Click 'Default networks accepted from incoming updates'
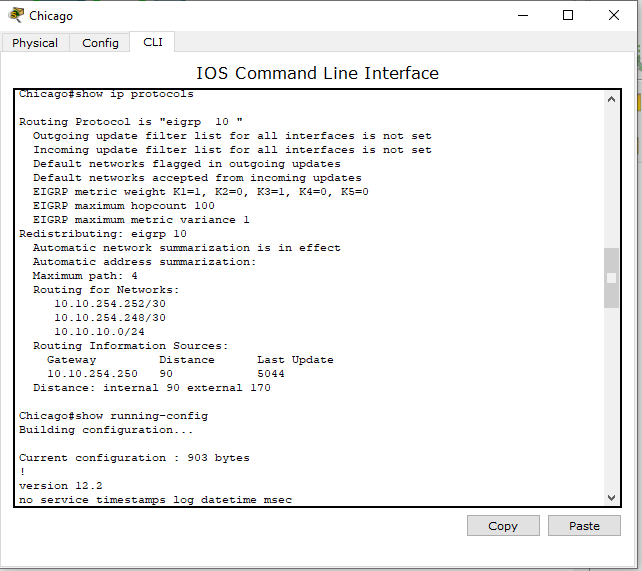The image size is (642, 571). click(197, 178)
